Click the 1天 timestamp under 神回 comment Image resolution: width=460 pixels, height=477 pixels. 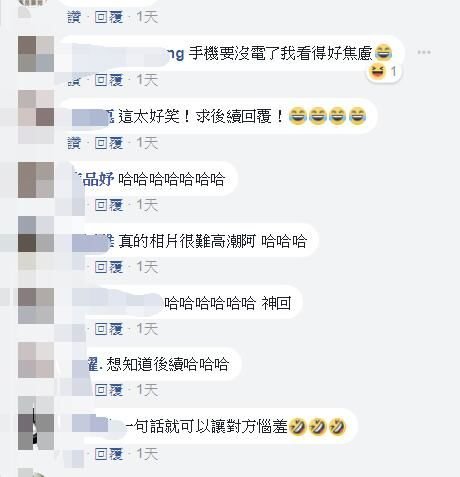(147, 329)
